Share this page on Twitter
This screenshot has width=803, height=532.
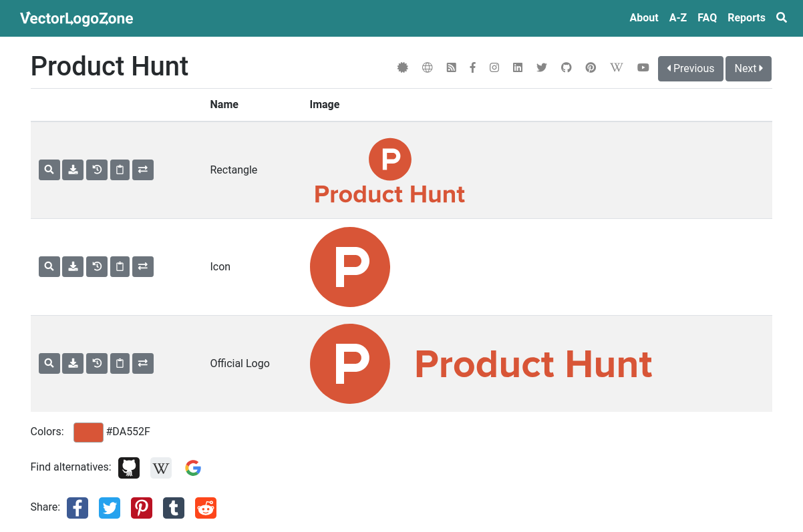[x=110, y=508]
